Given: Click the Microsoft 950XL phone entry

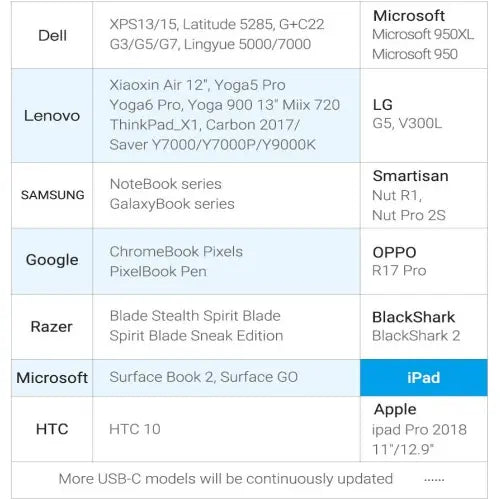Looking at the screenshot, I should (423, 34).
